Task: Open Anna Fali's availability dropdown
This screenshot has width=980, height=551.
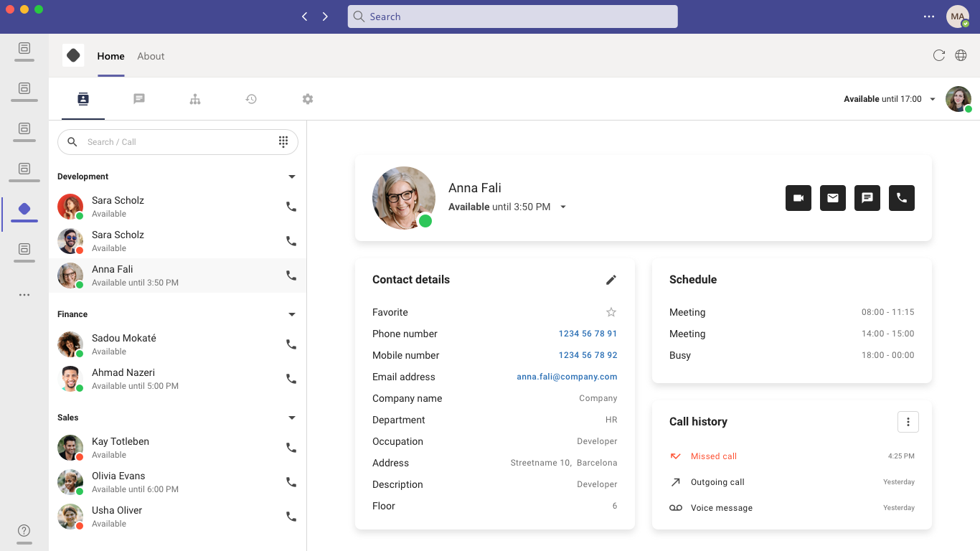Action: click(563, 206)
